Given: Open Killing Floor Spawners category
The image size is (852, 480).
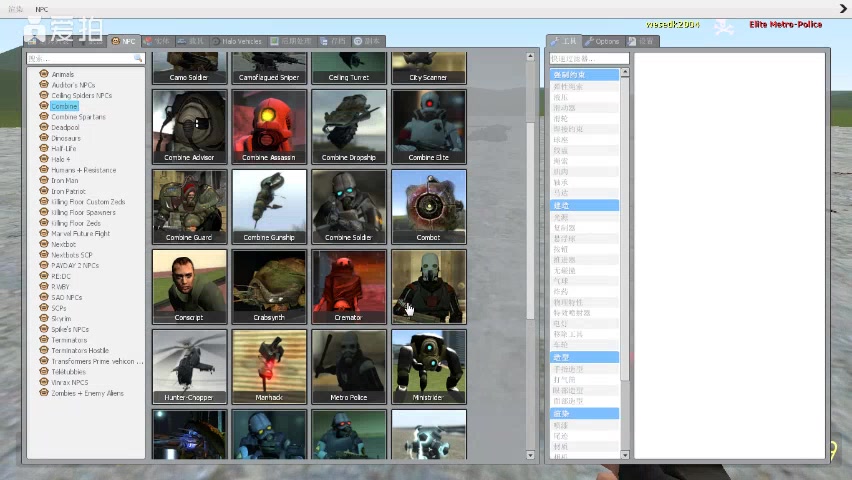Looking at the screenshot, I should pos(83,213).
